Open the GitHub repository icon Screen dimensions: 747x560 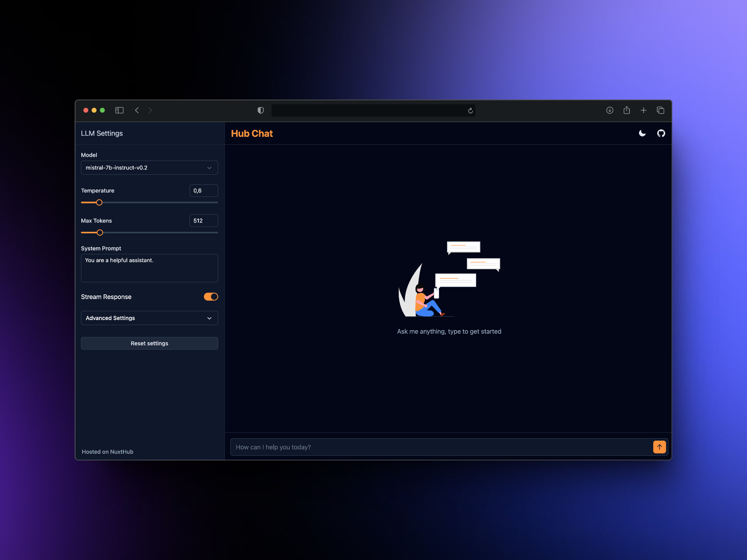click(x=661, y=133)
